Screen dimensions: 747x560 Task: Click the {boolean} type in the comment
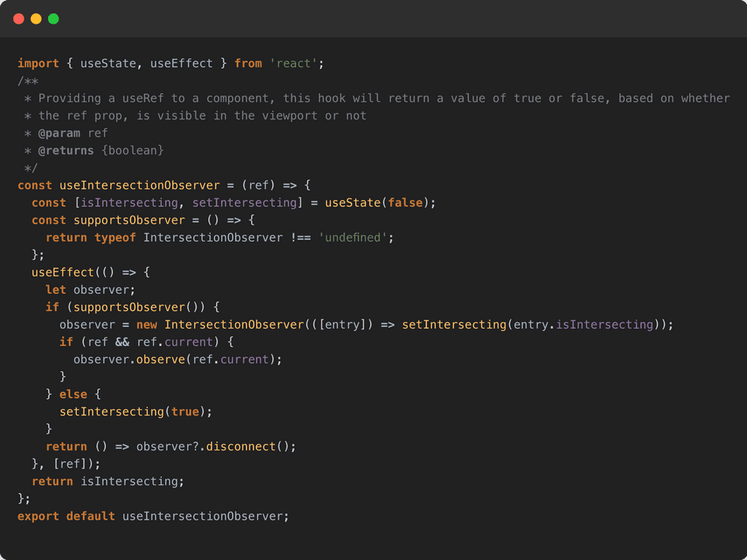(x=133, y=150)
